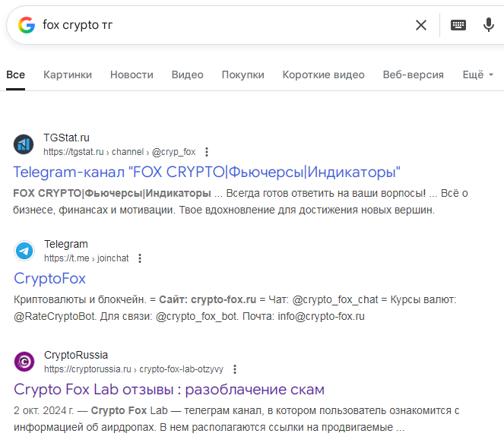
Task: Switch to the 'Картинки' tab
Action: pyautogui.click(x=68, y=75)
